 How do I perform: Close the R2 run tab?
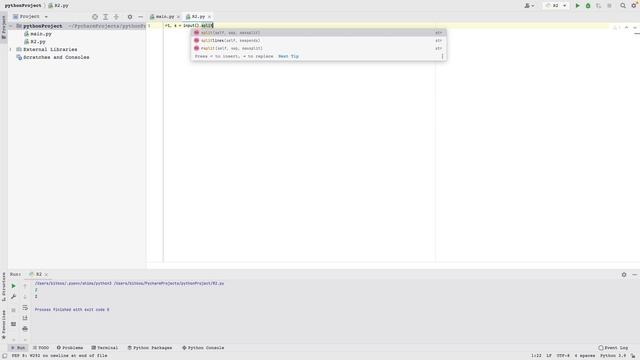46,274
